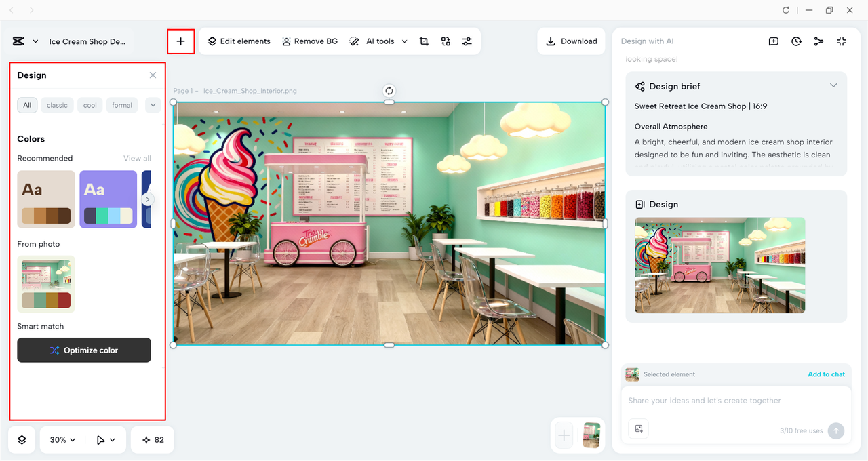Screen dimensions: 868x461
Task: Open the Layers icon at bottom left
Action: [x=21, y=439]
